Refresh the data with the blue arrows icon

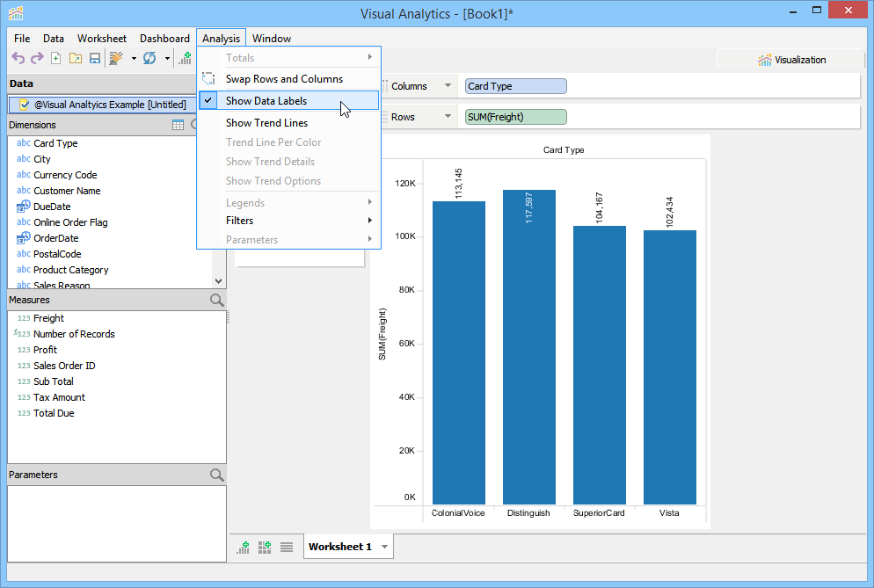coord(149,58)
